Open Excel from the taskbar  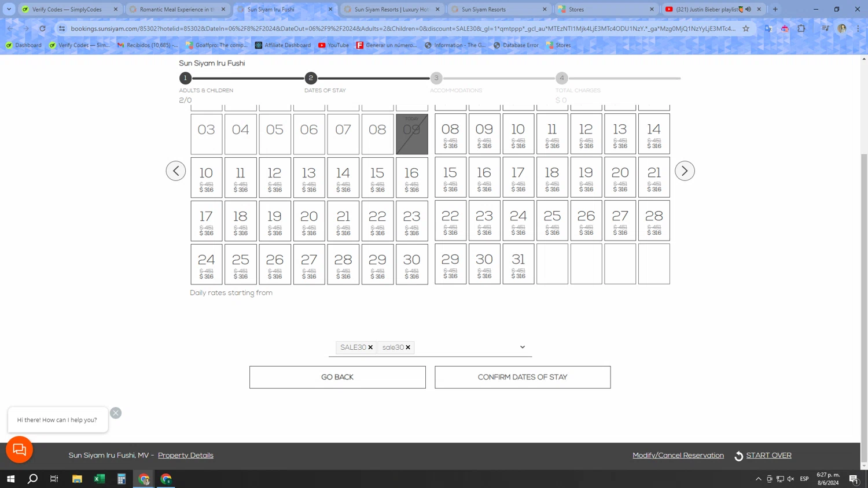pos(100,479)
